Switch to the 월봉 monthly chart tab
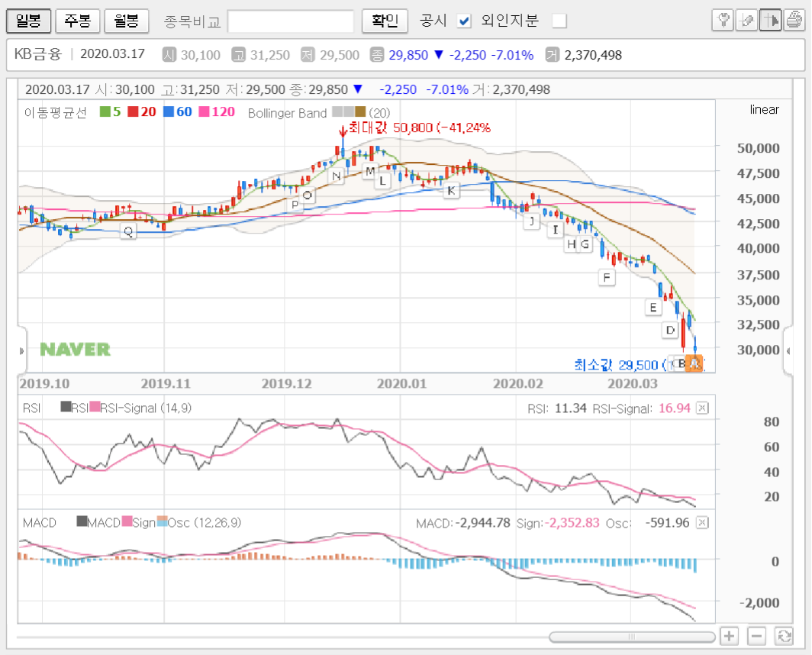The image size is (812, 655). pyautogui.click(x=127, y=21)
